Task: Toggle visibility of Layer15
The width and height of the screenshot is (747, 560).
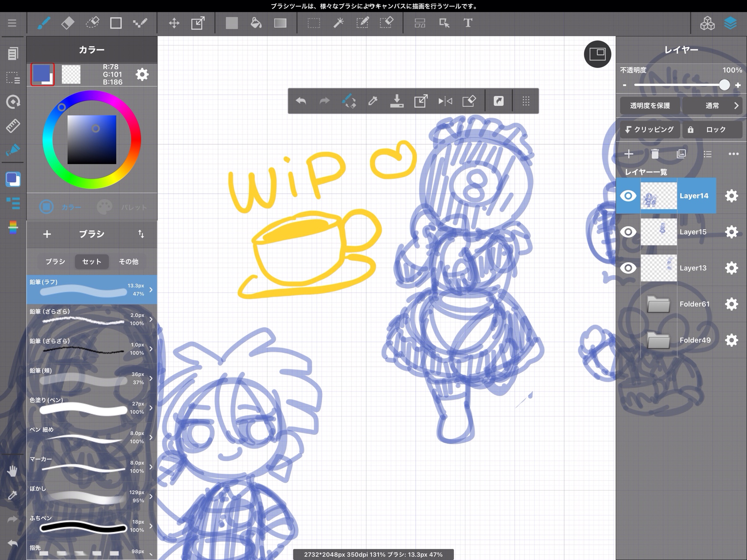Action: pyautogui.click(x=628, y=232)
